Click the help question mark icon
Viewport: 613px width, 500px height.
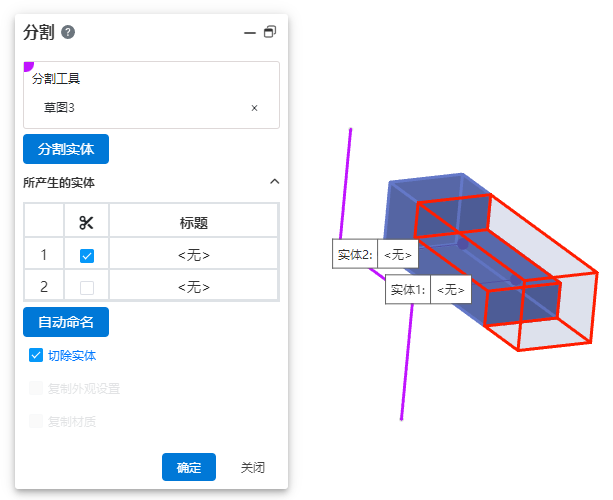point(68,32)
